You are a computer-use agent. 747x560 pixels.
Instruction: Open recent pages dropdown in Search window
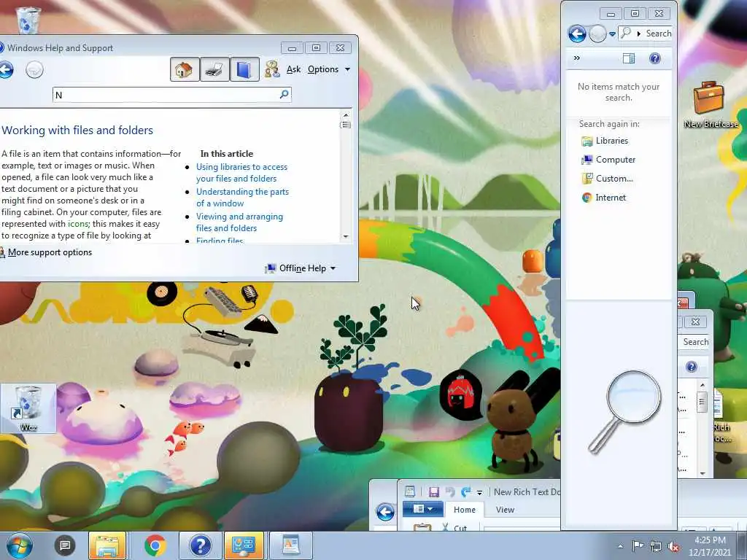(x=612, y=34)
